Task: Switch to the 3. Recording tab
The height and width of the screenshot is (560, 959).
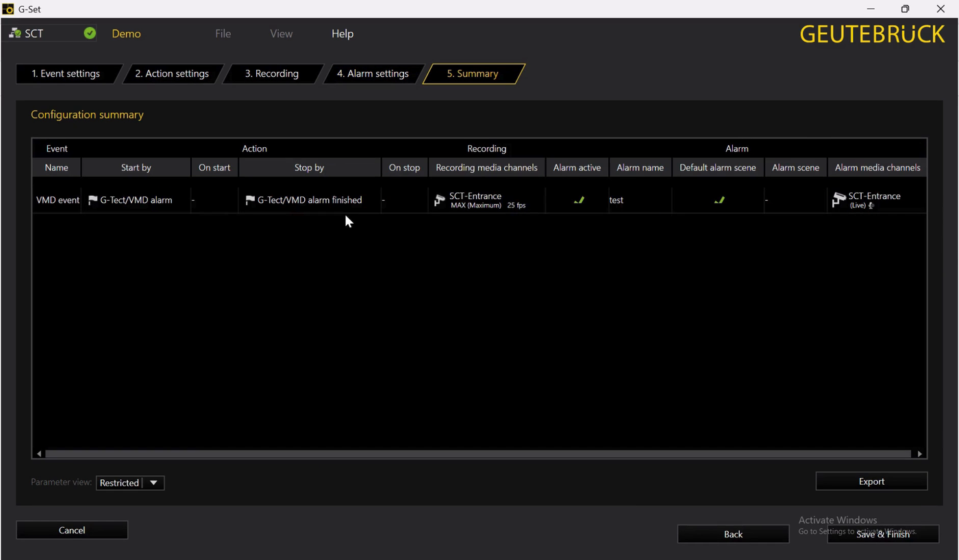Action: (272, 74)
